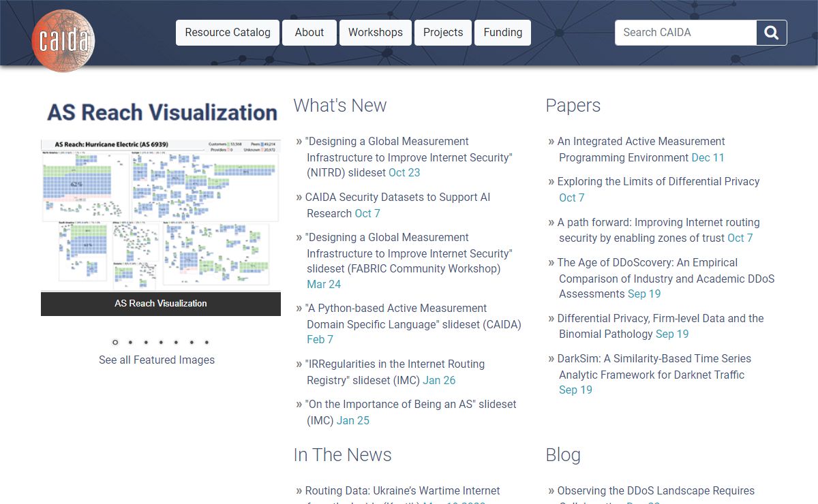The height and width of the screenshot is (504, 818).
Task: Select the sixth carousel slide dot
Action: tap(192, 343)
